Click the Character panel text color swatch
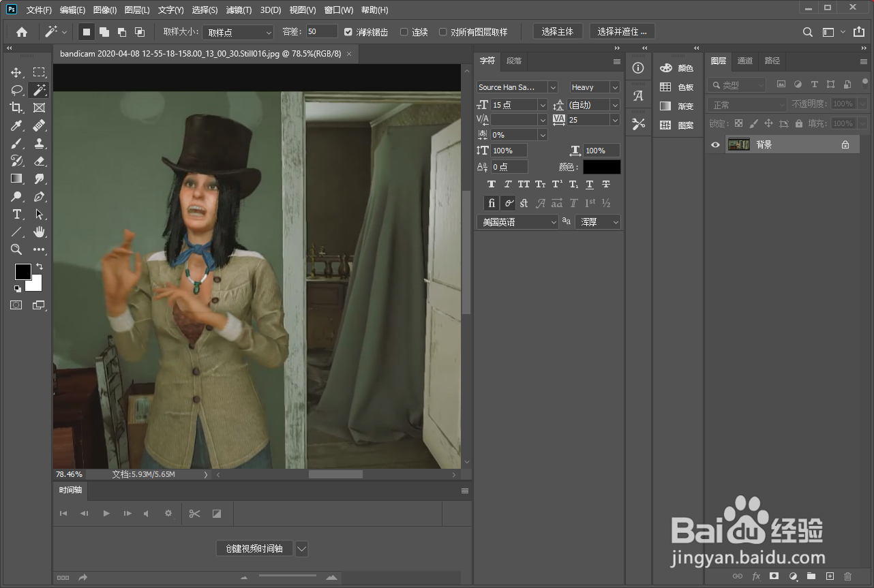 [602, 167]
